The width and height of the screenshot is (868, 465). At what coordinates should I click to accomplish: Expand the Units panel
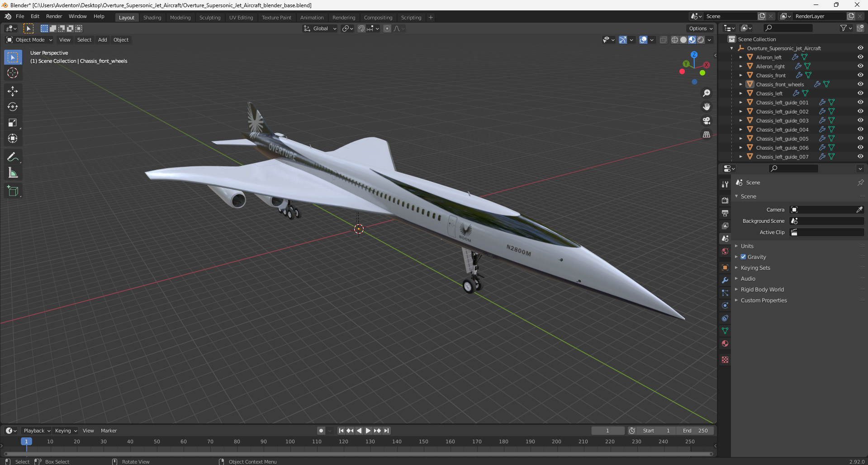pyautogui.click(x=747, y=246)
